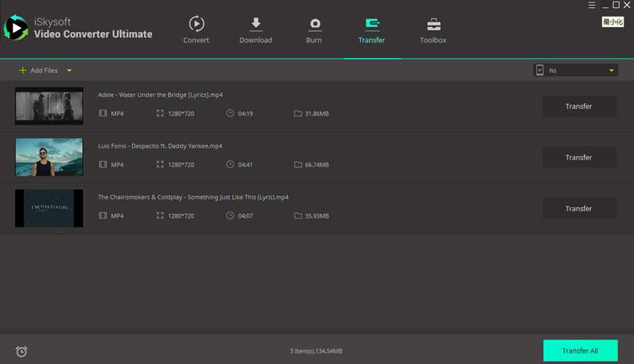This screenshot has width=634, height=364.
Task: Open the Download section icon
Action: pyautogui.click(x=255, y=24)
